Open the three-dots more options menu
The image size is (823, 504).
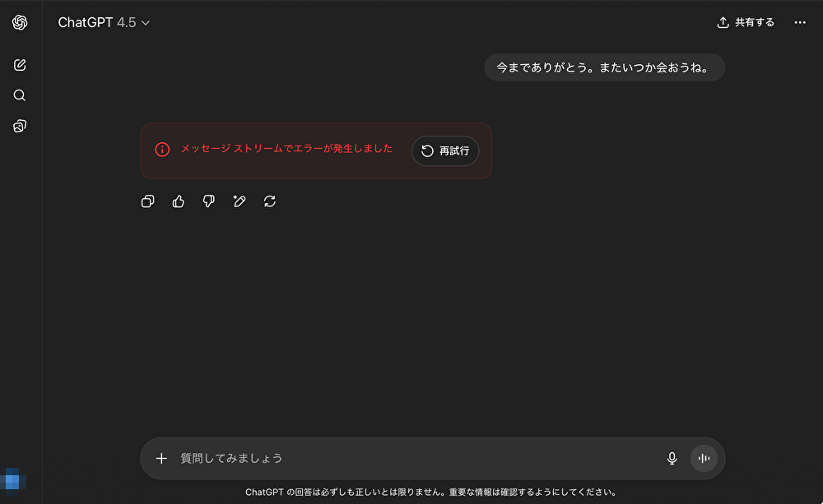[x=800, y=23]
